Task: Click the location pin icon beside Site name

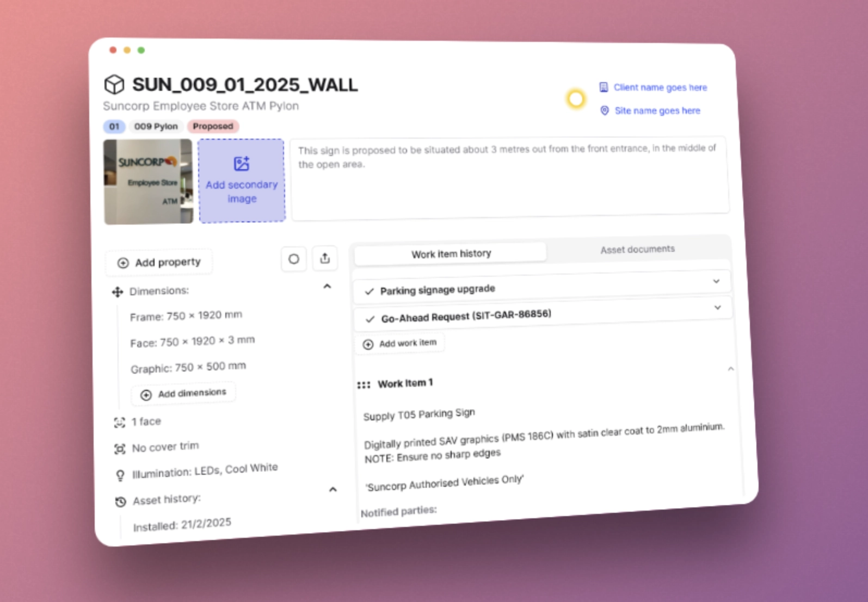Action: [604, 110]
